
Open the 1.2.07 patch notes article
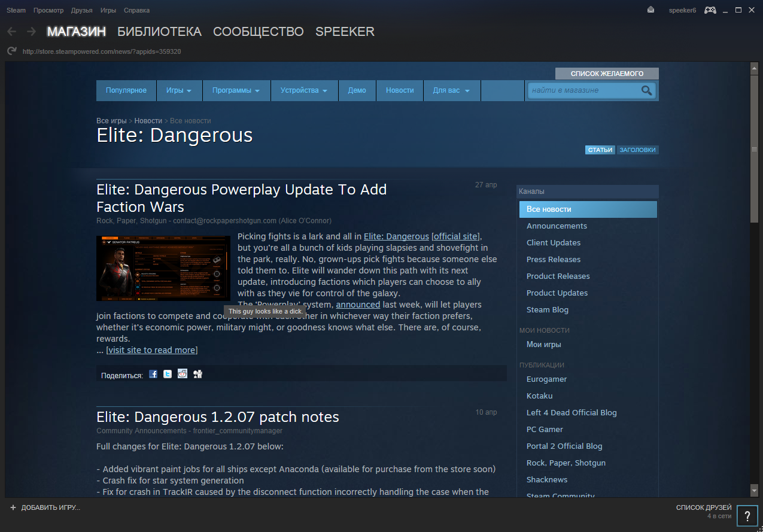[218, 417]
